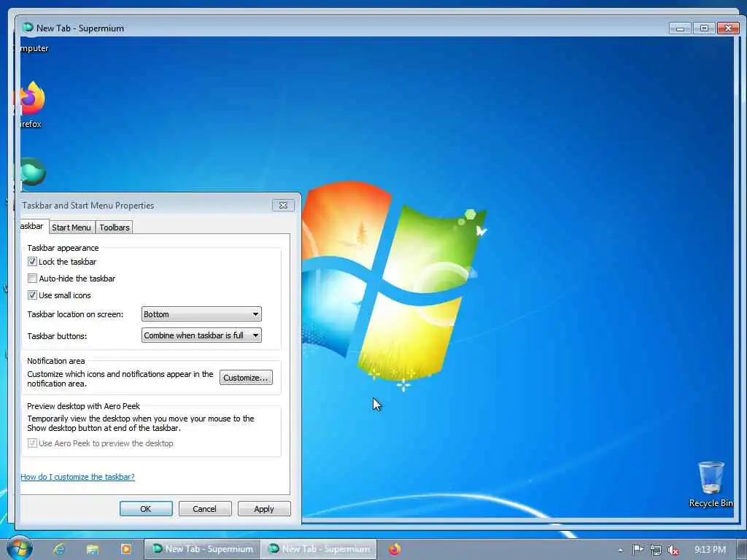Maximize the Supermium window
This screenshot has height=560, width=747.
click(x=704, y=28)
